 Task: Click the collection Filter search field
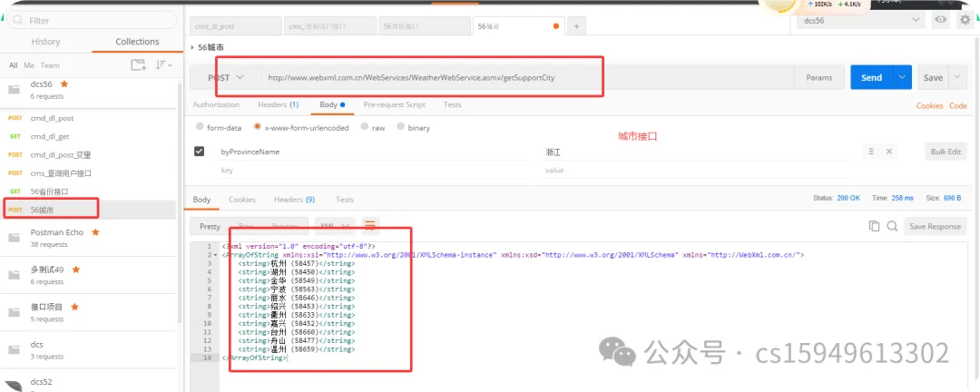[92, 20]
